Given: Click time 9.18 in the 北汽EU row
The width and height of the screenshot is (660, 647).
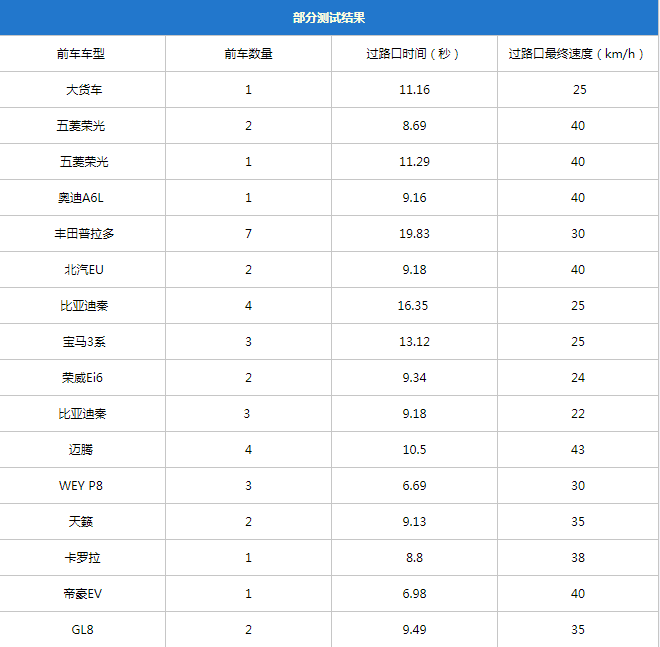Looking at the screenshot, I should [415, 270].
